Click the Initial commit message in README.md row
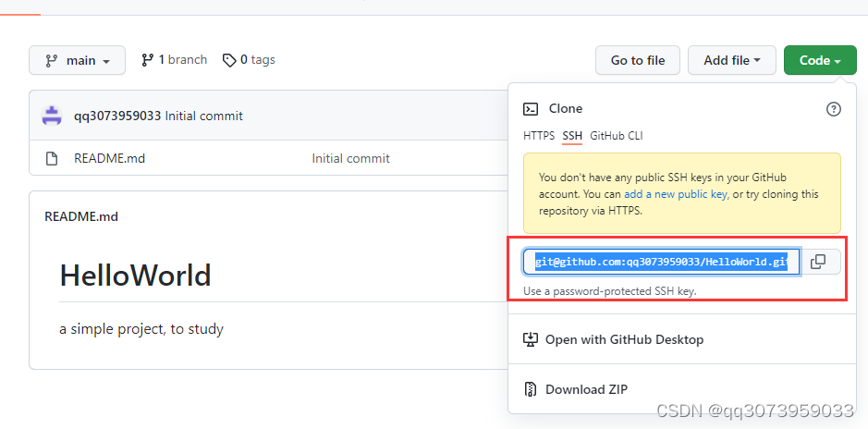Viewport: 868px width, 429px height. coord(351,159)
